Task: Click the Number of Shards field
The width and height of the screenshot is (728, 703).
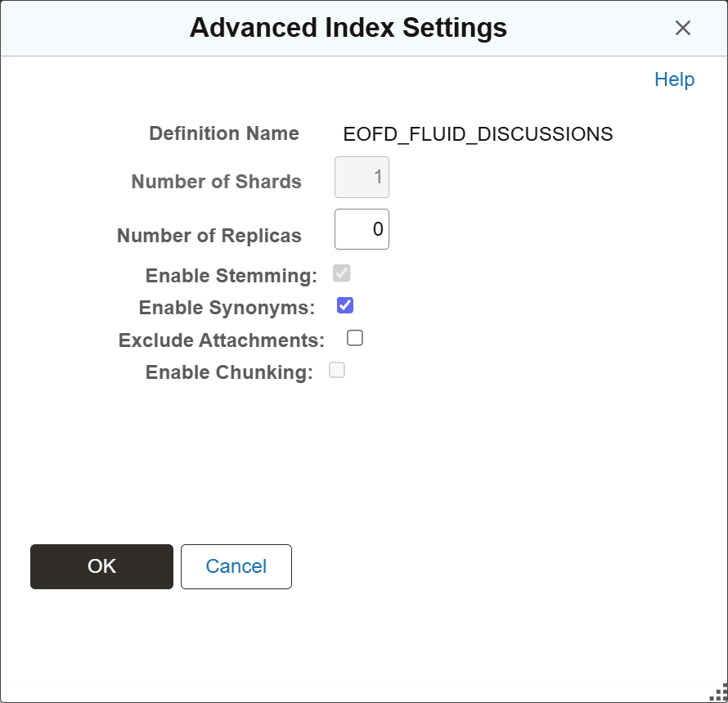Action: (362, 177)
